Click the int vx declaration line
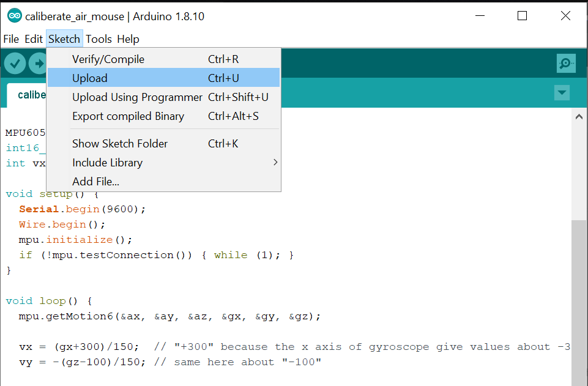 pos(26,163)
